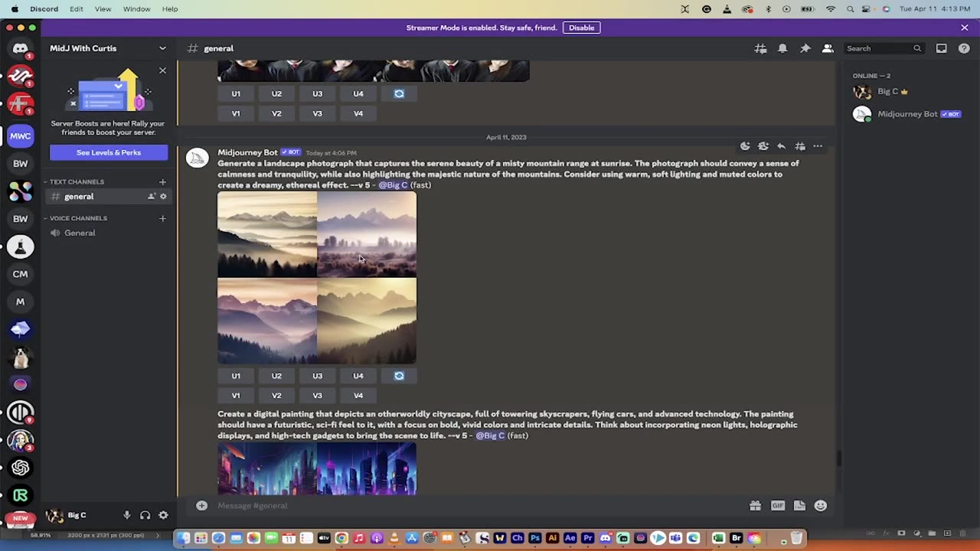
Task: Upscale misty mountain image U3
Action: coord(317,376)
